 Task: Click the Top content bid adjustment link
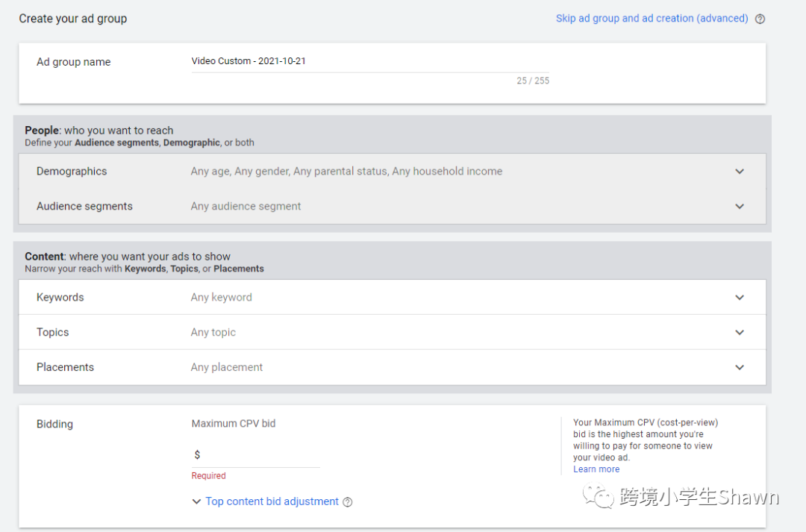click(x=272, y=501)
